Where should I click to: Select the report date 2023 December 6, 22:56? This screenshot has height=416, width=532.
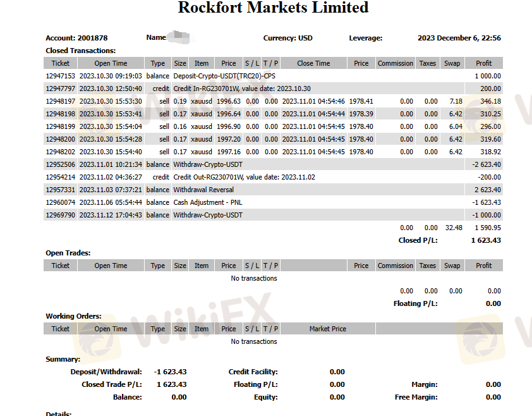[x=459, y=38]
